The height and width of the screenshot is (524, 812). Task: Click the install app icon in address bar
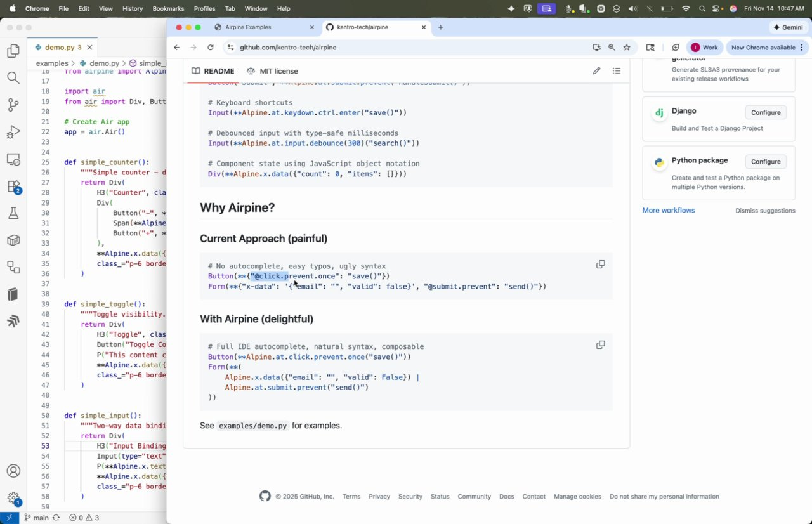click(x=596, y=48)
